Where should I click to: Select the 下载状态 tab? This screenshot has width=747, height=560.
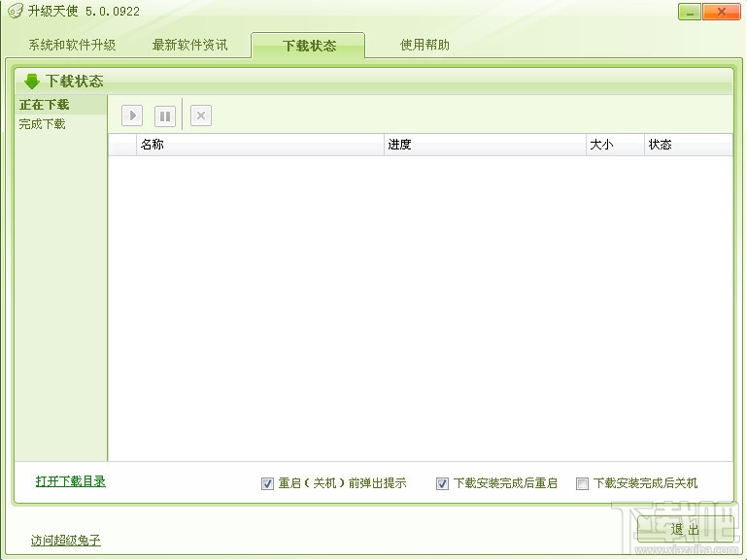coord(308,46)
